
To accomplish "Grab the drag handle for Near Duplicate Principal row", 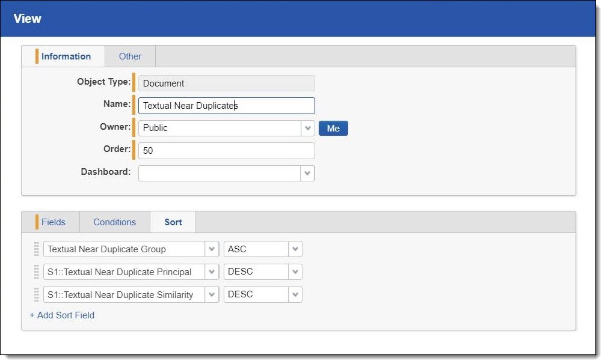I will point(36,272).
